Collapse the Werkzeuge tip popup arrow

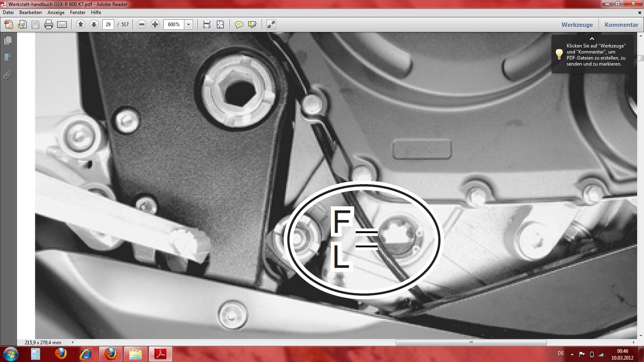[592, 39]
